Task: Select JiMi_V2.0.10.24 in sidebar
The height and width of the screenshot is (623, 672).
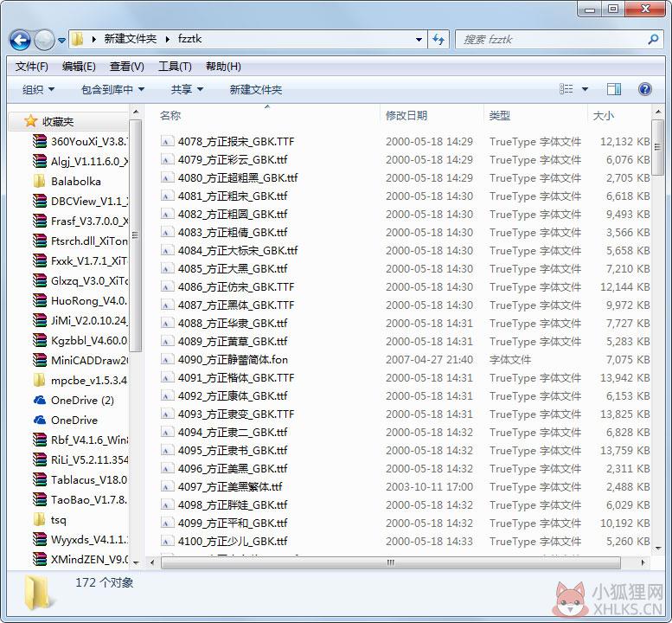Action: coord(89,320)
